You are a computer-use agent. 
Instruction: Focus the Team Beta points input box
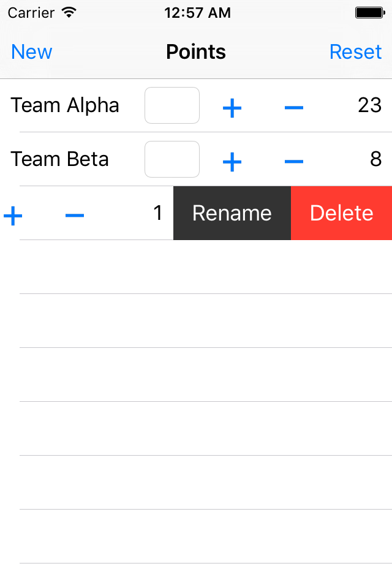click(172, 159)
